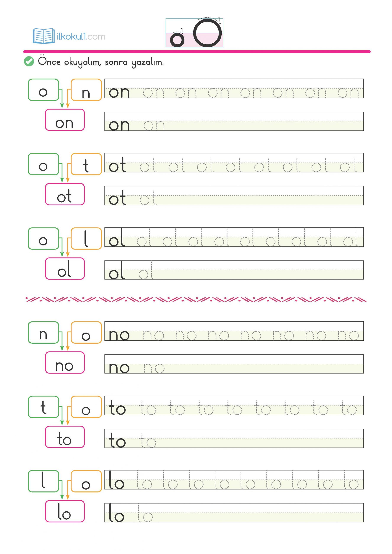
Task: Click the pink box containing syllable lo
Action: [x=65, y=511]
